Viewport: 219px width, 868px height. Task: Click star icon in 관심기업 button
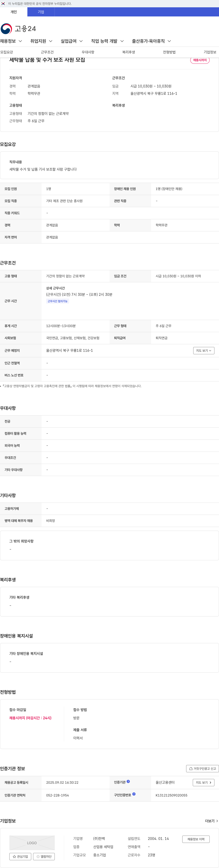pyautogui.click(x=14, y=856)
